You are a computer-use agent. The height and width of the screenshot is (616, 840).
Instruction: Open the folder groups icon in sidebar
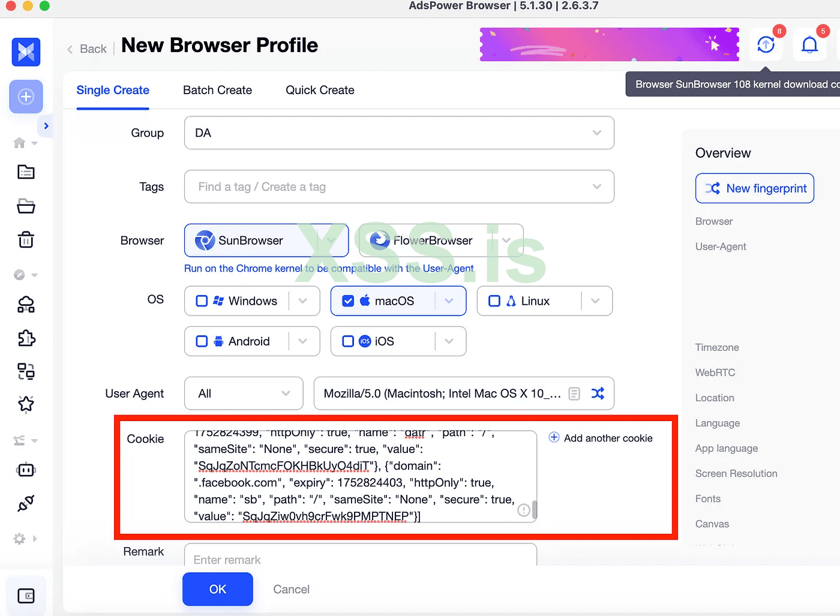coord(26,206)
